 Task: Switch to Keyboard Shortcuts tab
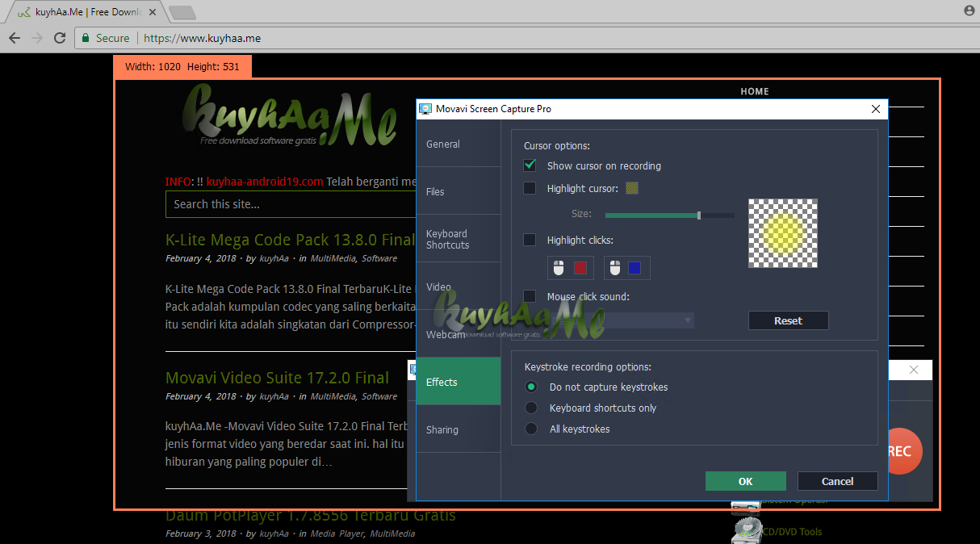[x=458, y=239]
